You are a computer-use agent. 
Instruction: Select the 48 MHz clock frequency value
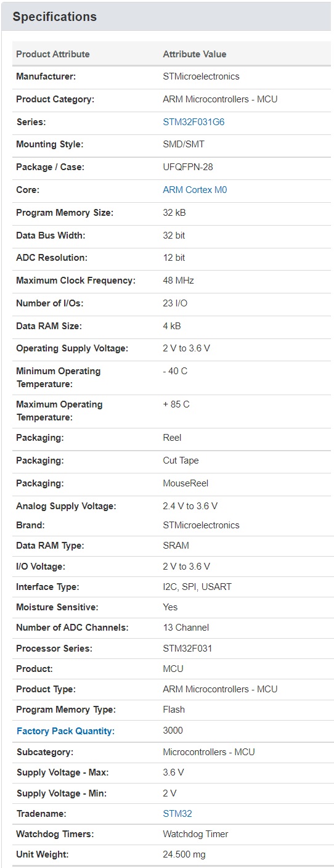[x=179, y=280]
